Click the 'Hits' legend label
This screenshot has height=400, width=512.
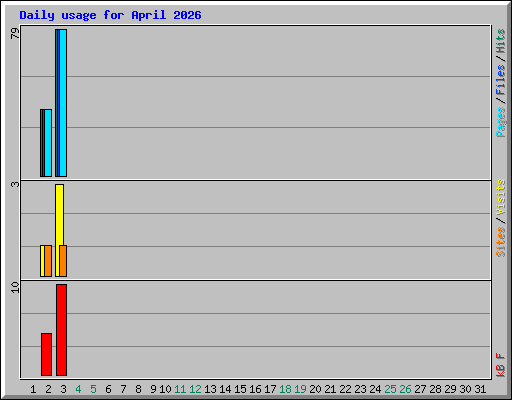click(x=500, y=41)
